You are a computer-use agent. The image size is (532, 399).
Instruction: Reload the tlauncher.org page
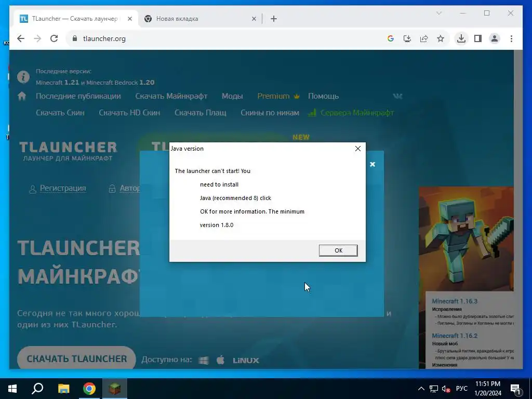pyautogui.click(x=54, y=38)
